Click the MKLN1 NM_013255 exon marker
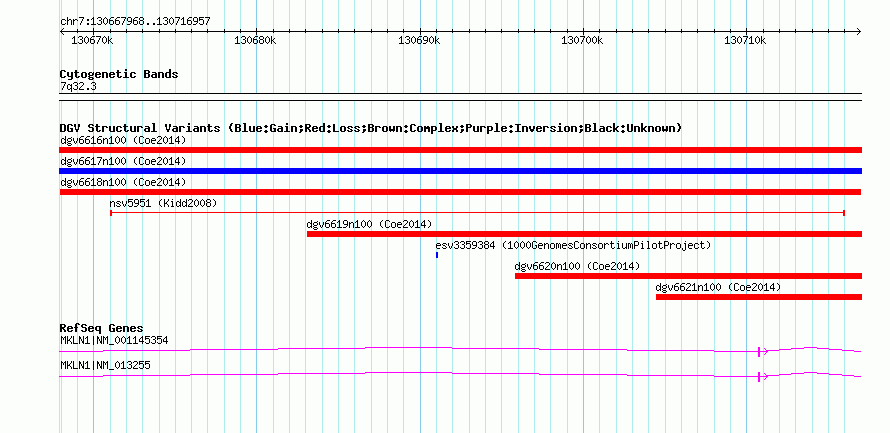Image resolution: width=890 pixels, height=433 pixels. click(759, 376)
